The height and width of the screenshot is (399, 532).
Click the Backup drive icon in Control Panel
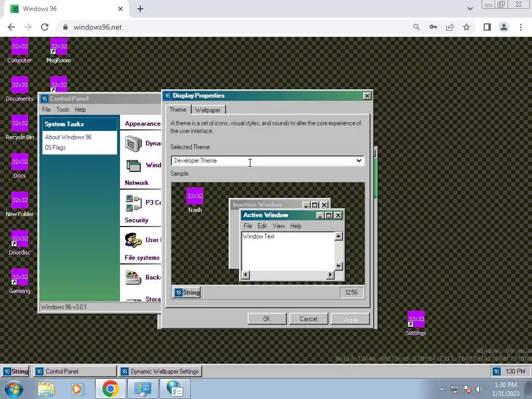133,277
